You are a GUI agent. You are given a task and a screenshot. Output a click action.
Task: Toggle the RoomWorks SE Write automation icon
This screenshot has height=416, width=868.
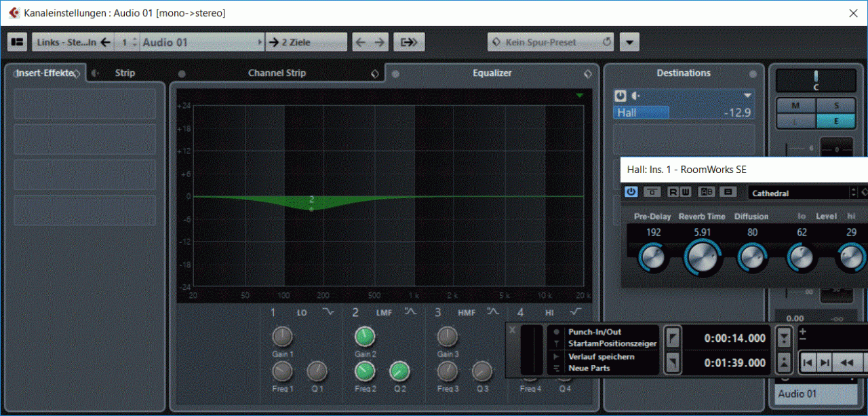[x=685, y=192]
